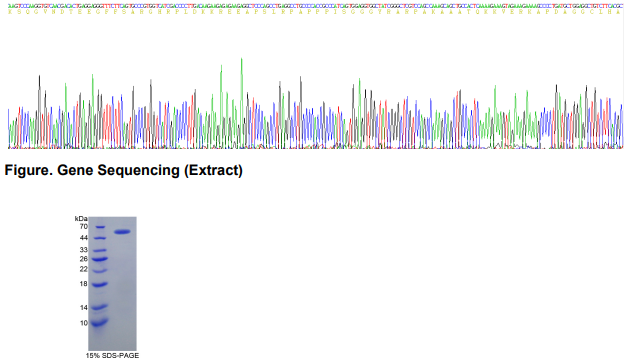Select the 70 kDa marker label
This screenshot has height=363, width=626.
[x=83, y=226]
